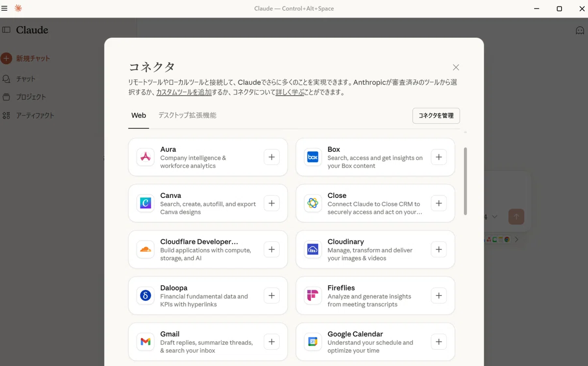Add the Fireflies connector plus button
This screenshot has width=588, height=366.
pyautogui.click(x=439, y=295)
